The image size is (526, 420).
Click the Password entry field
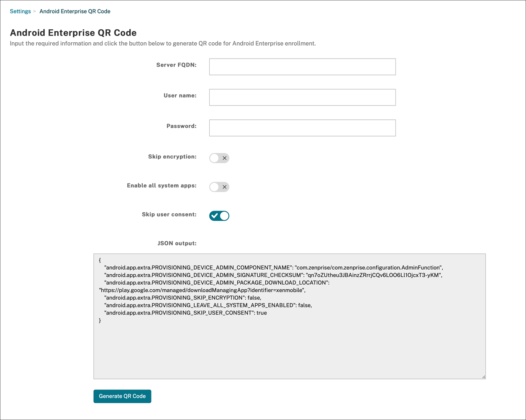tap(302, 128)
